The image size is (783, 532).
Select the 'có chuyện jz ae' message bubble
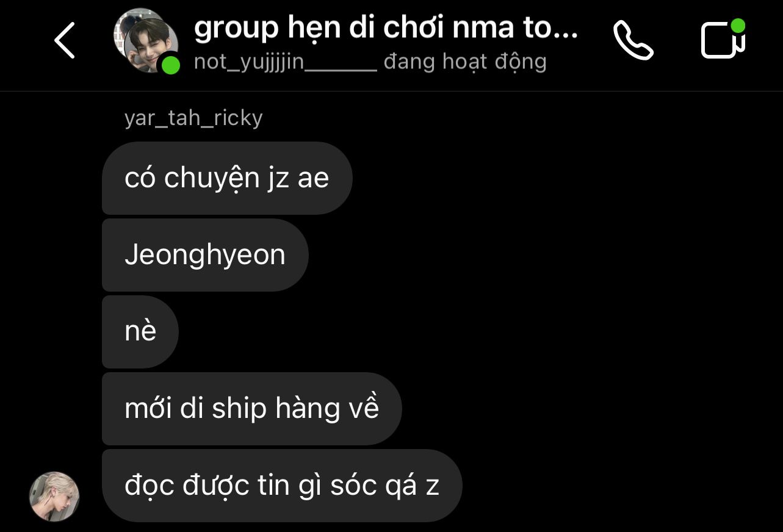[227, 178]
